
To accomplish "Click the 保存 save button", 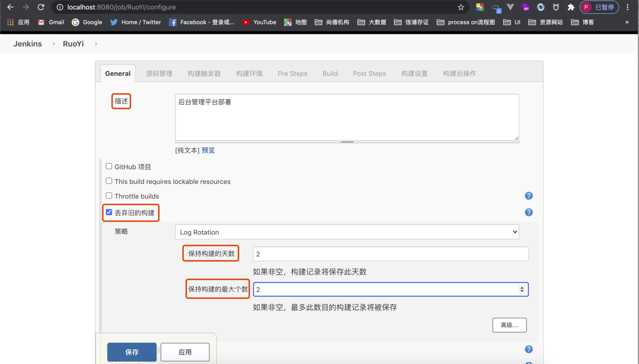I will point(132,352).
